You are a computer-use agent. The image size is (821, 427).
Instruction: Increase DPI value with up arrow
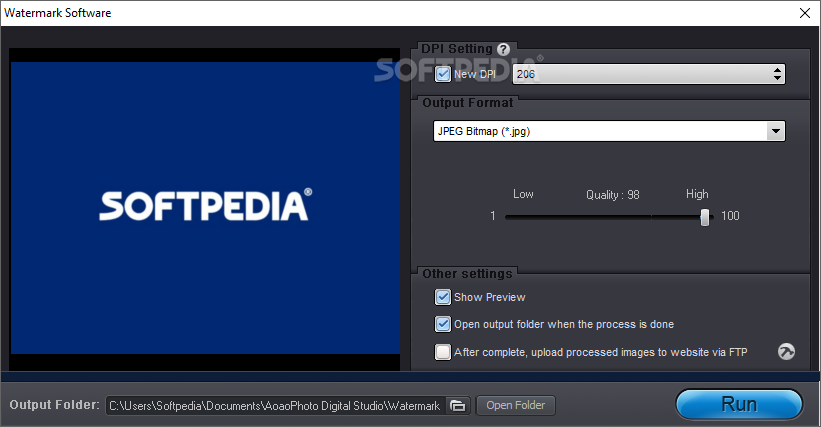tap(778, 70)
